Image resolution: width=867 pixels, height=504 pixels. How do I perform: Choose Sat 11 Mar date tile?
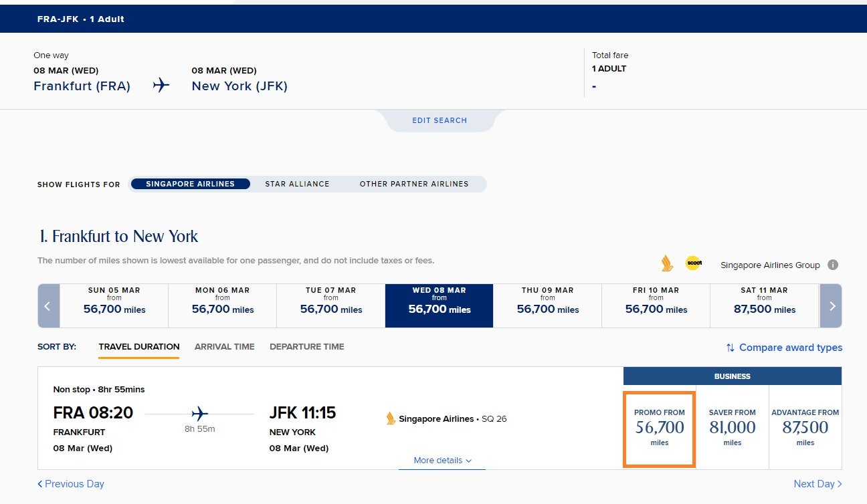764,306
